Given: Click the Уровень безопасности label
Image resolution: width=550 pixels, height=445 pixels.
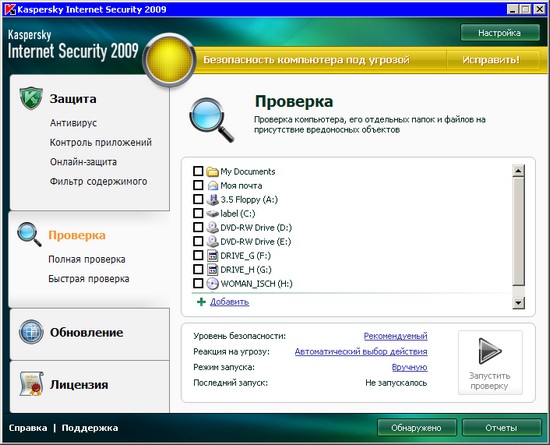Looking at the screenshot, I should [x=240, y=336].
